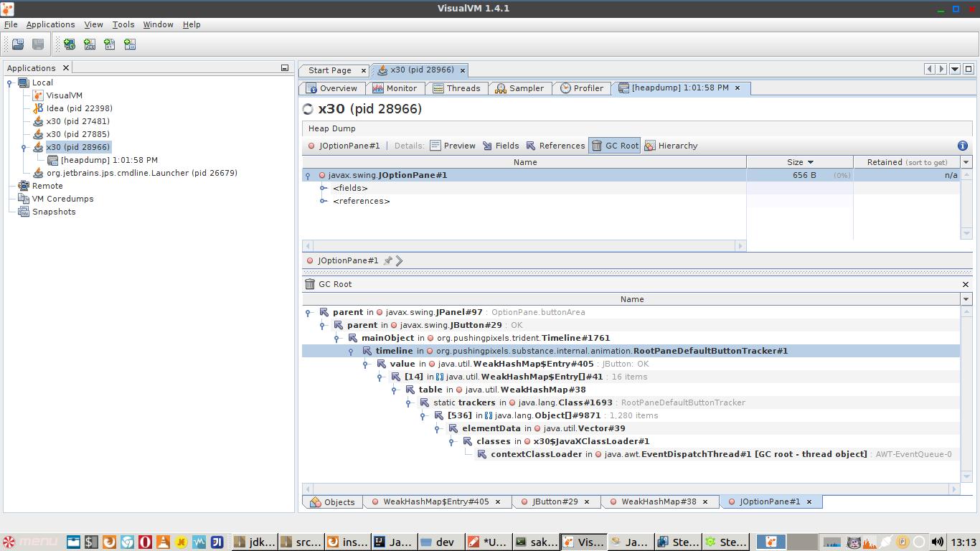
Task: Click the Load snapshot toolbar icon
Action: (x=18, y=44)
